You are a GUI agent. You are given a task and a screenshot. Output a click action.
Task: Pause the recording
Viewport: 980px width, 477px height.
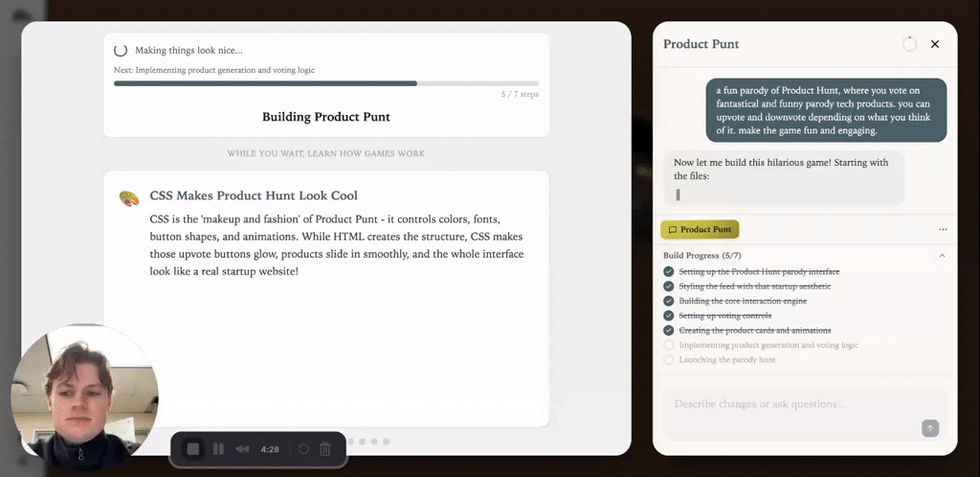point(218,449)
